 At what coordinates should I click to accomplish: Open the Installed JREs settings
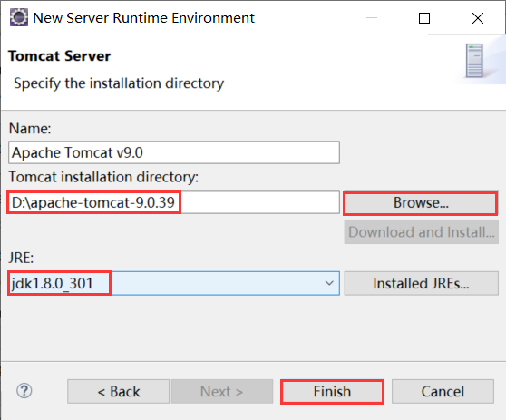pyautogui.click(x=422, y=283)
